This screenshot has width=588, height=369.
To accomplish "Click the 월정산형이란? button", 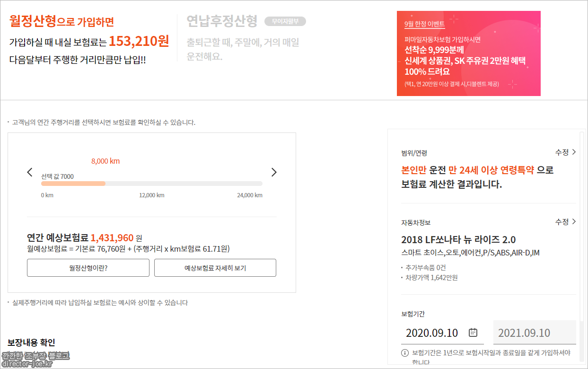I will coord(88,268).
